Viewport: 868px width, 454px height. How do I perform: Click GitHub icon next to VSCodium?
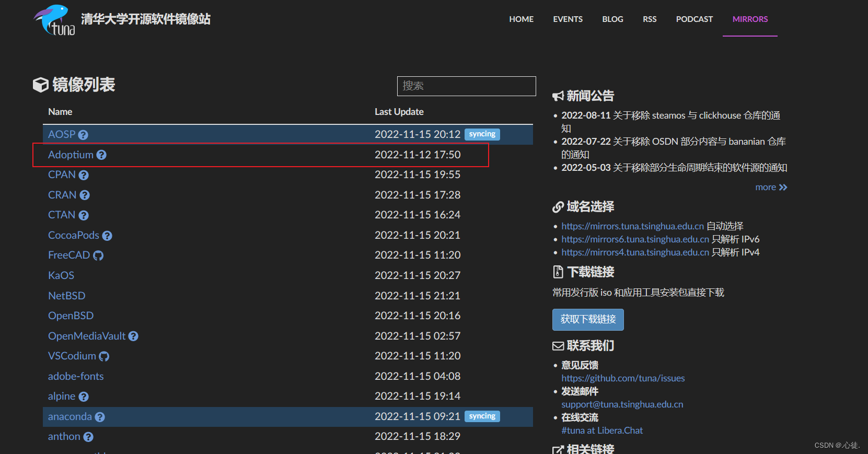[104, 356]
